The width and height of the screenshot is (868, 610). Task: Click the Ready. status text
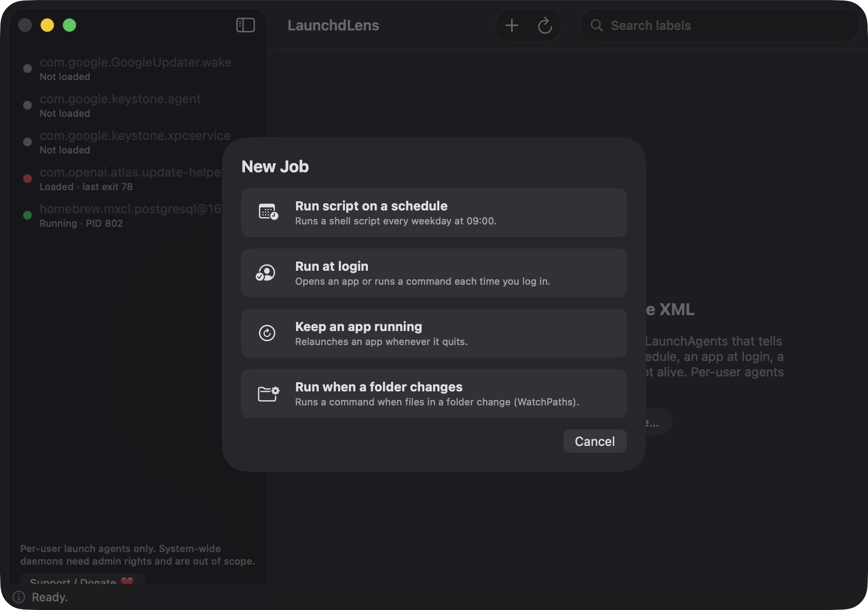pyautogui.click(x=50, y=597)
